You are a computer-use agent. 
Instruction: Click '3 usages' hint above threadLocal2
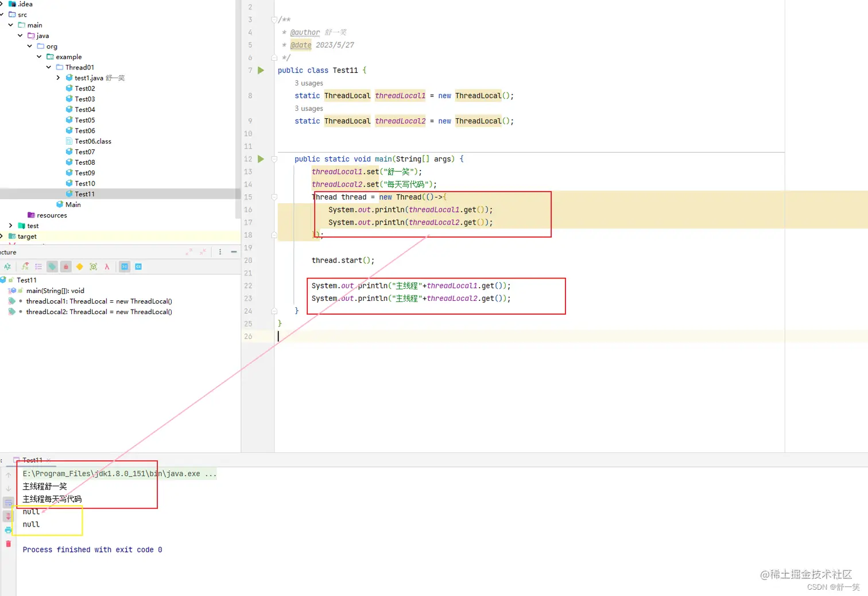(x=308, y=109)
